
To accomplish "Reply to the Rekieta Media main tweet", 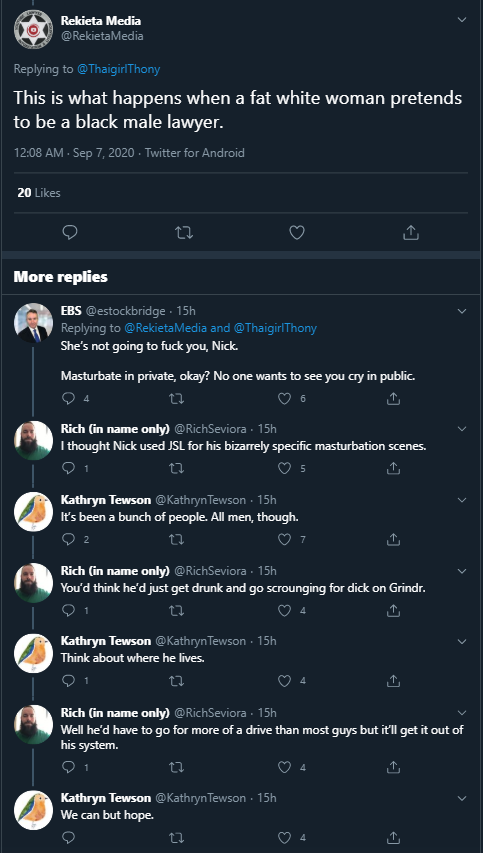I will click(x=70, y=233).
